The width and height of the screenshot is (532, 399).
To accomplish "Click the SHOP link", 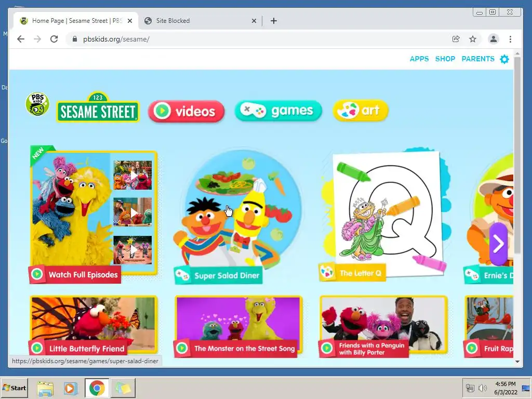I will click(x=445, y=59).
